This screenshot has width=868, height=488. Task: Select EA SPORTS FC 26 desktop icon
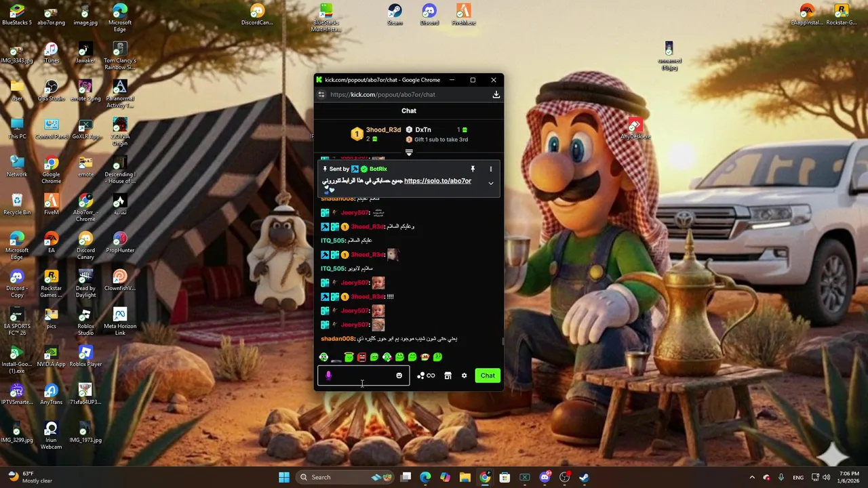(x=17, y=321)
